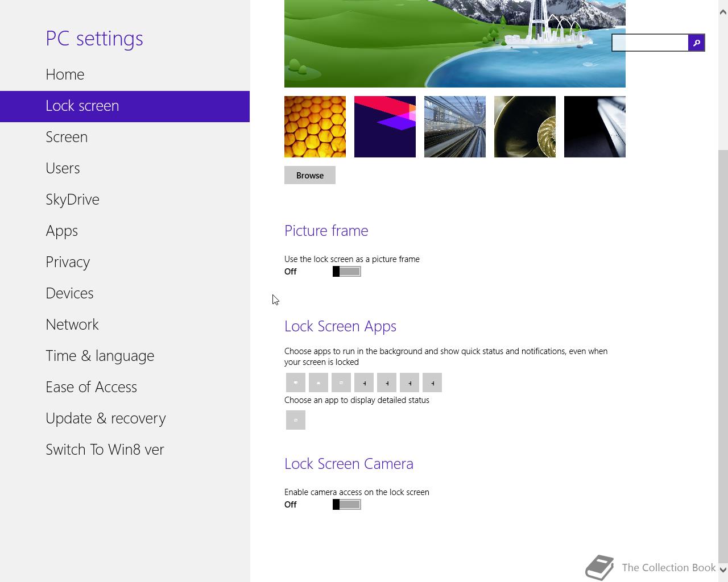Select the first lock screen app tile
This screenshot has height=582, width=728.
(296, 383)
